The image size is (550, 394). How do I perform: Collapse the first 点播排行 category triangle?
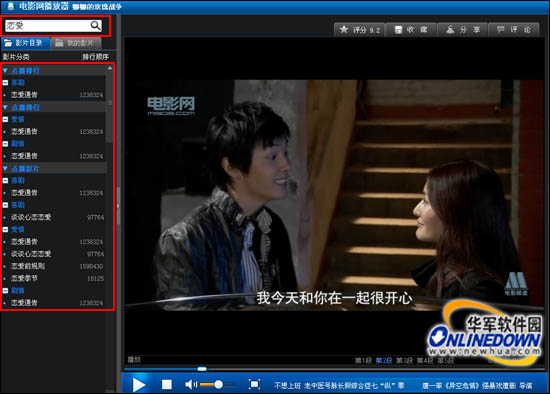(5, 71)
